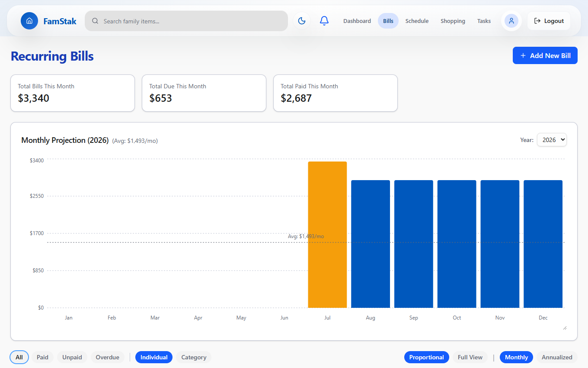
Task: Click the Nov bar in the projection chart
Action: pos(500,244)
